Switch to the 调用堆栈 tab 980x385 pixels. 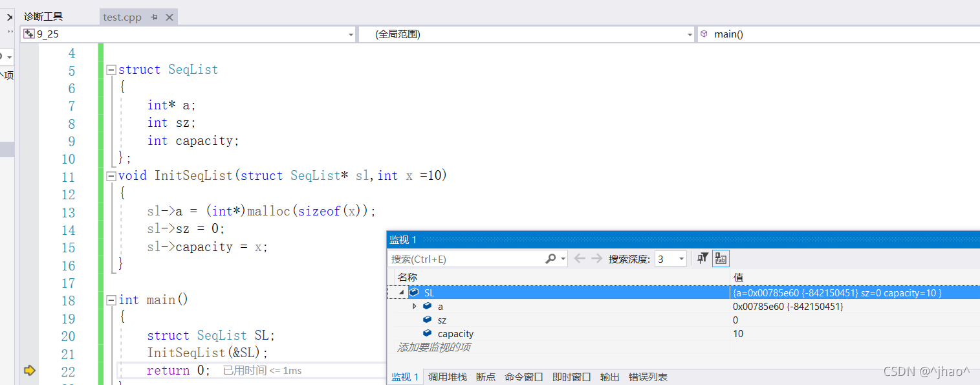(447, 377)
